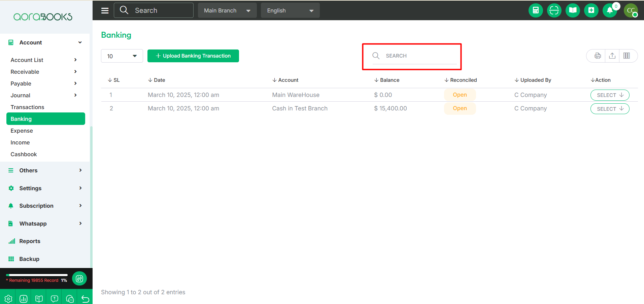Open the English language dropdown

tap(290, 10)
